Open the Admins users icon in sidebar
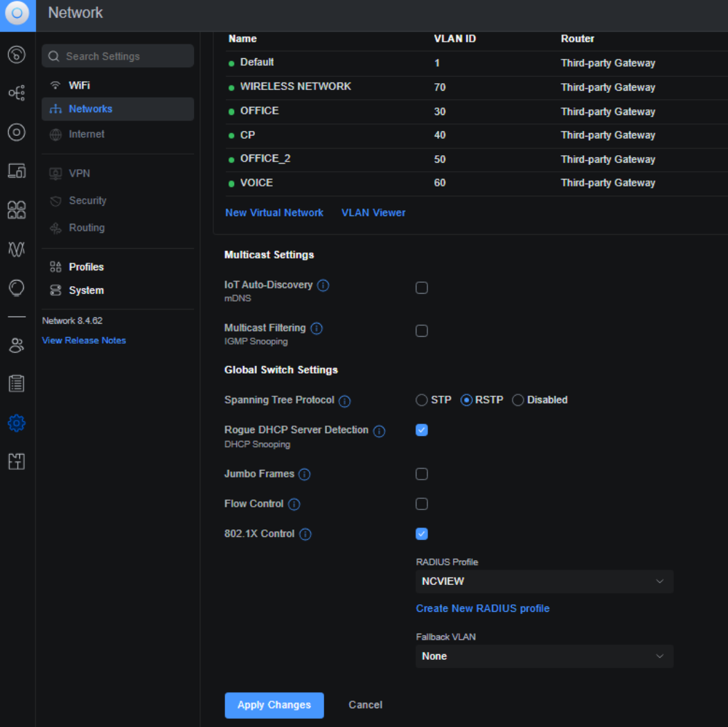This screenshot has height=727, width=728. [x=17, y=345]
